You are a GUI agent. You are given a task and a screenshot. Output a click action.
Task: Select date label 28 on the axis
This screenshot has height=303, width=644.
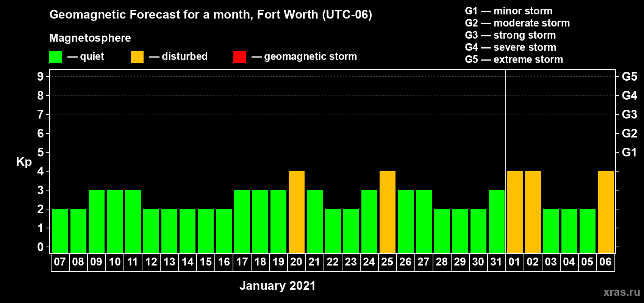tap(442, 262)
